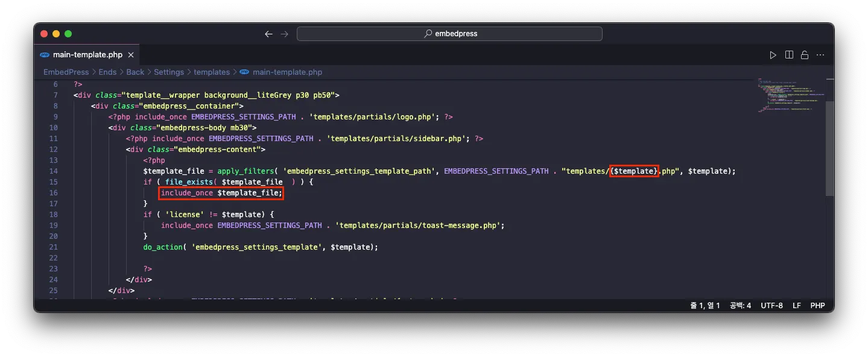
Task: Click the 'templates/partials/logo.php' string
Action: 372,117
